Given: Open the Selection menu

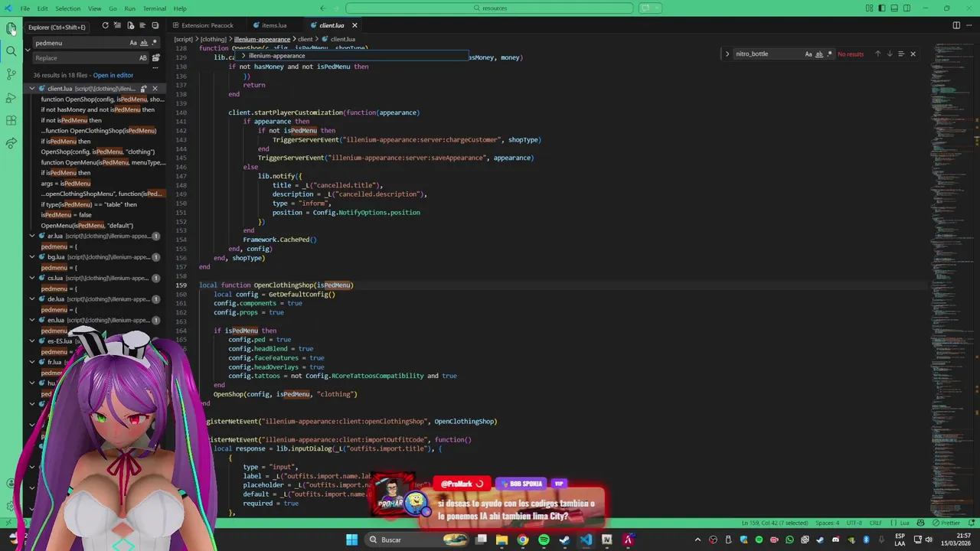Looking at the screenshot, I should point(67,8).
